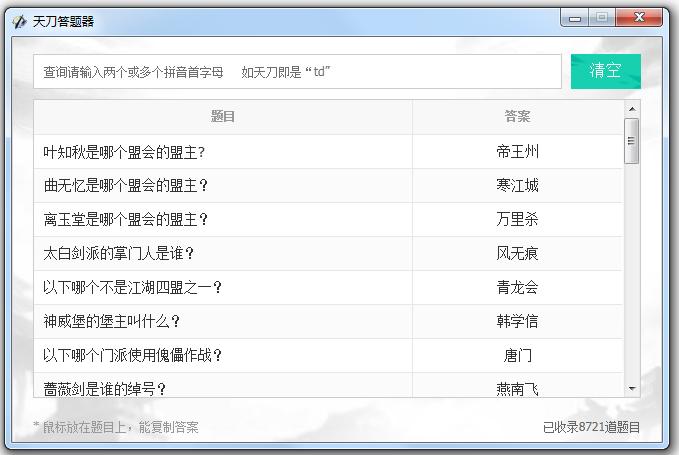
Task: Click answer cell 青龙会
Action: [517, 287]
